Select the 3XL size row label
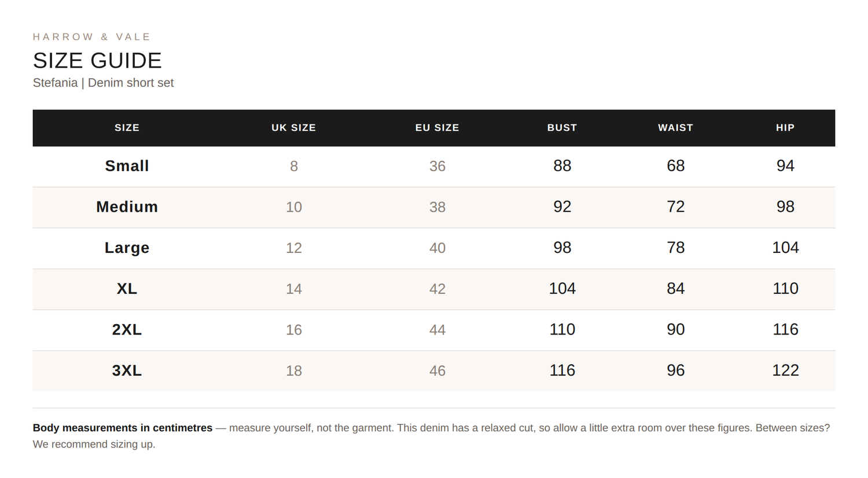The image size is (868, 478). point(127,370)
